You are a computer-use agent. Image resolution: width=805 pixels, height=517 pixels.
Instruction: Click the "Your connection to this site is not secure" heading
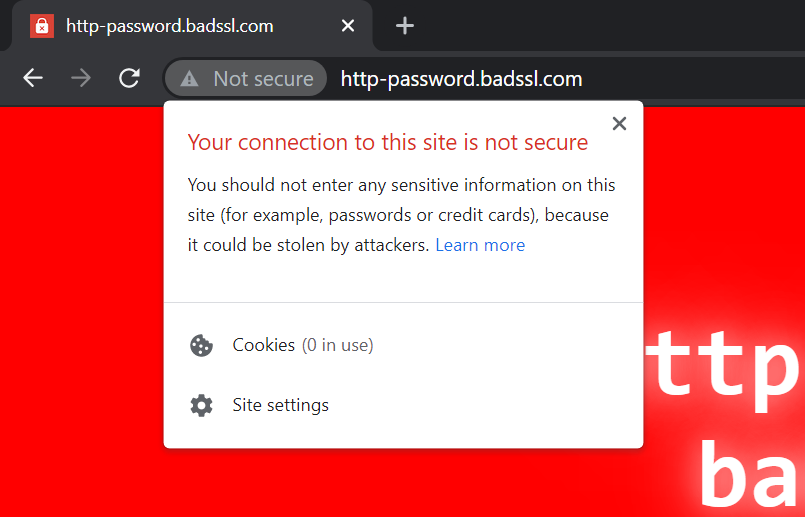(388, 142)
